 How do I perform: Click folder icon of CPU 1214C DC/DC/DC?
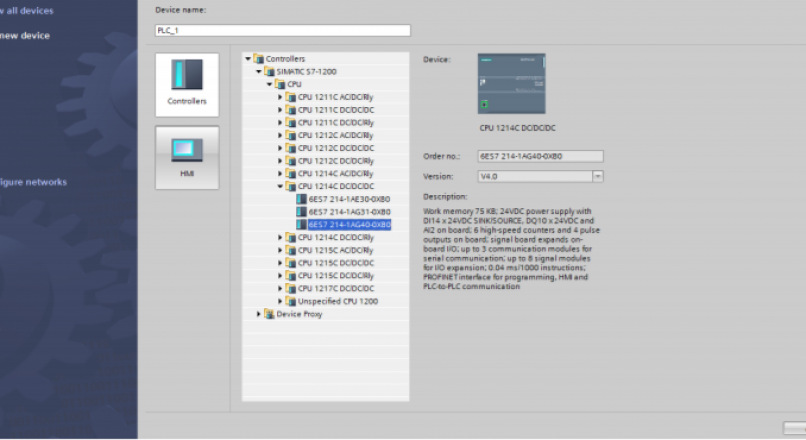(x=291, y=186)
